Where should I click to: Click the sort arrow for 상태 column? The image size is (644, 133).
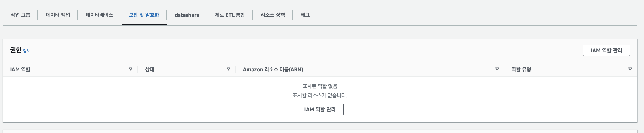coord(228,69)
